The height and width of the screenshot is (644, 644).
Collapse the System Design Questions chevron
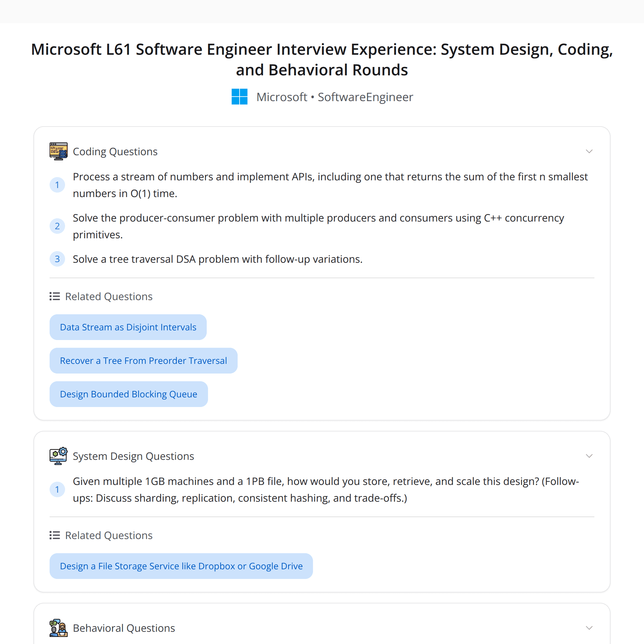(589, 456)
